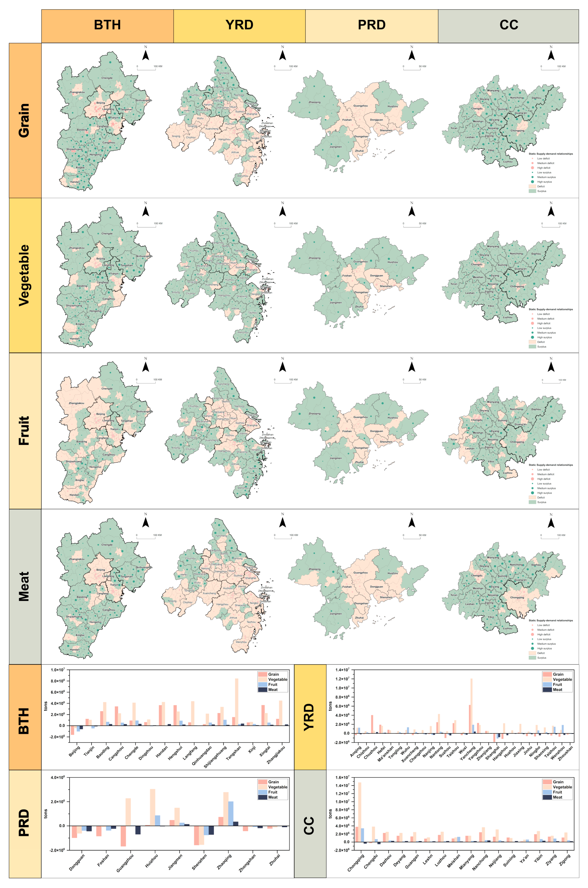Click the Chengde label on BTH Grain map

pyautogui.click(x=107, y=78)
